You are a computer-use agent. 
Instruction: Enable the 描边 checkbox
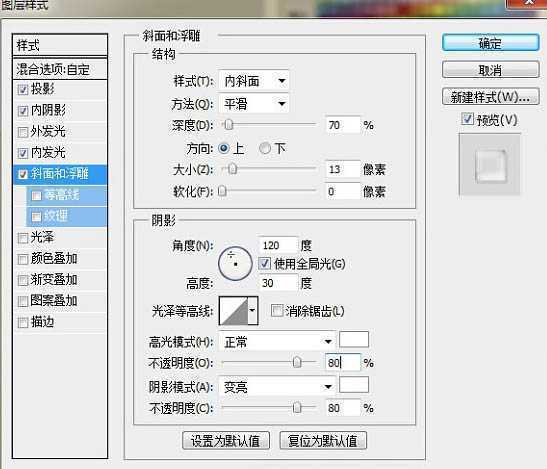coord(23,322)
